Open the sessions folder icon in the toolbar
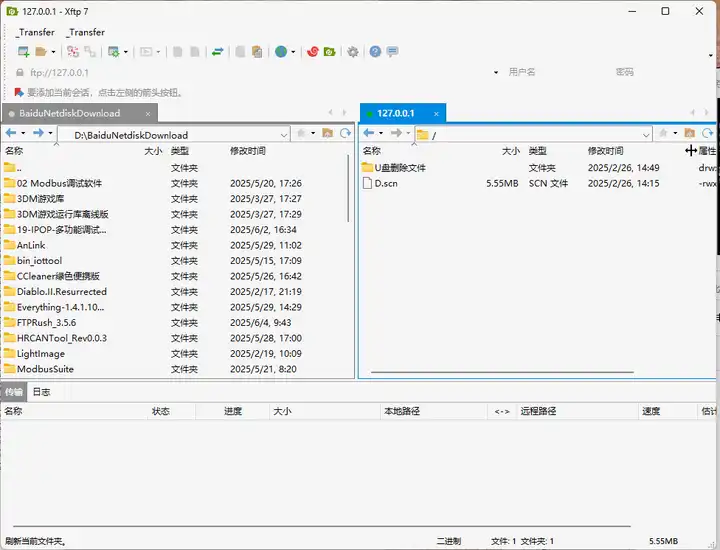Image resolution: width=720 pixels, height=550 pixels. (41, 51)
